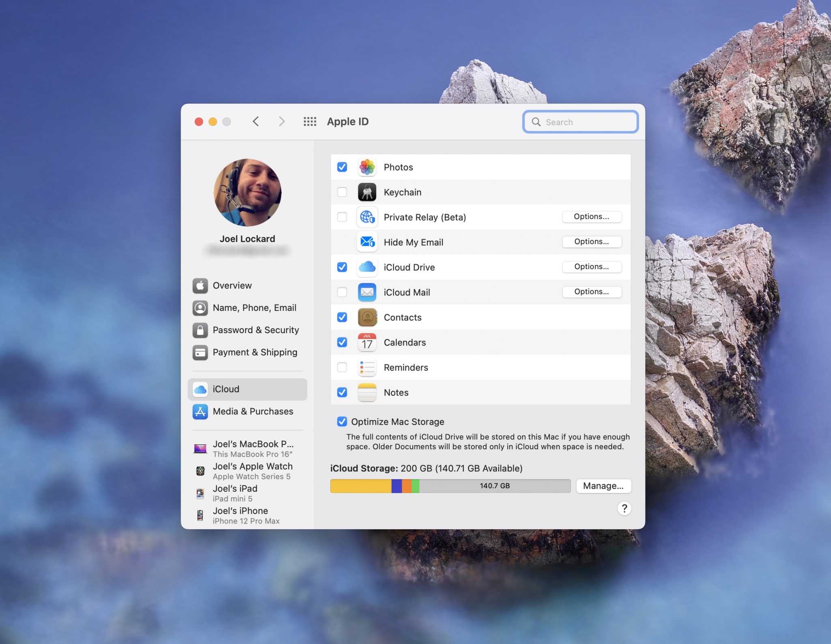This screenshot has height=644, width=831.
Task: Go forward with the right chevron
Action: coord(282,121)
